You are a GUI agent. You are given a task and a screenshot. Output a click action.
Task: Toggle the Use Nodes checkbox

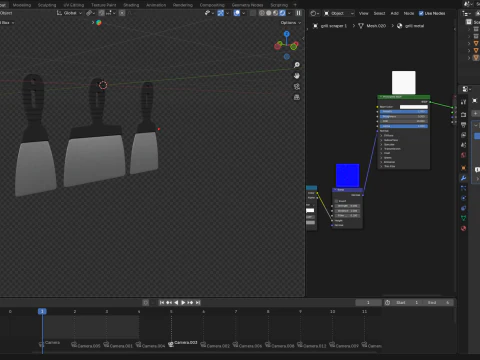(x=421, y=13)
